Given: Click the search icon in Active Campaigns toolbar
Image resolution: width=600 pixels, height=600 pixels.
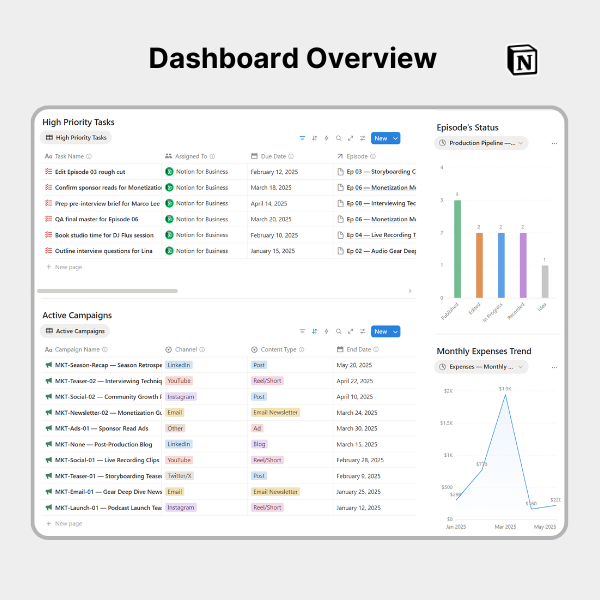Looking at the screenshot, I should (x=339, y=331).
